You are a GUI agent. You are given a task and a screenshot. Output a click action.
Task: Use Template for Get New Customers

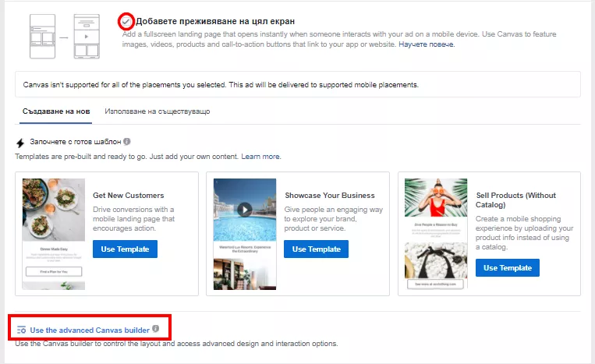(x=125, y=249)
